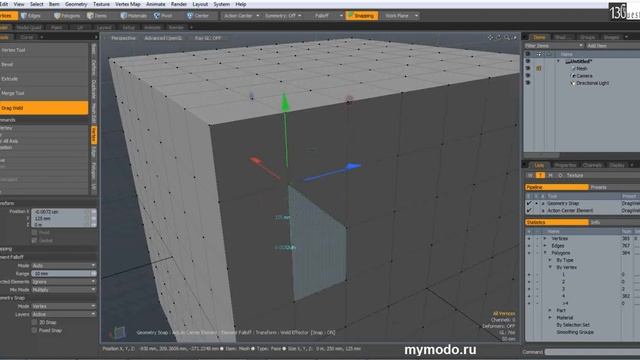640x360 pixels.
Task: Collapse the Untitled scene tree arrow
Action: 558,61
